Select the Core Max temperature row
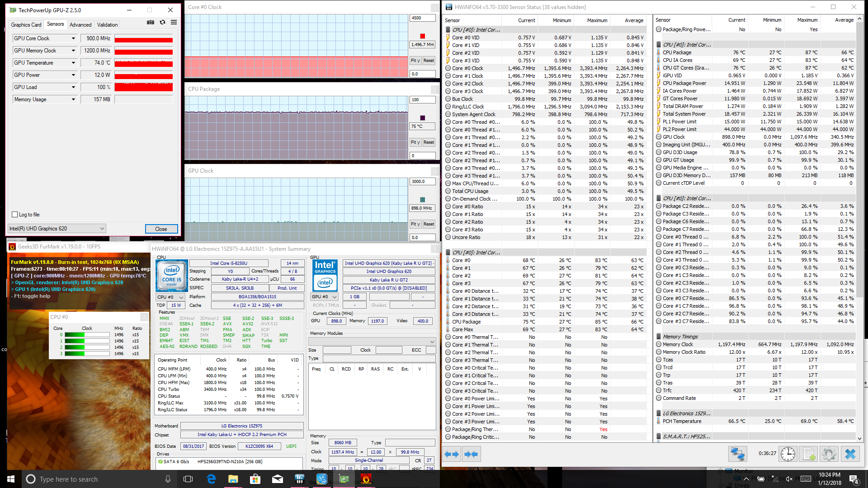This screenshot has height=488, width=868. pos(545,329)
